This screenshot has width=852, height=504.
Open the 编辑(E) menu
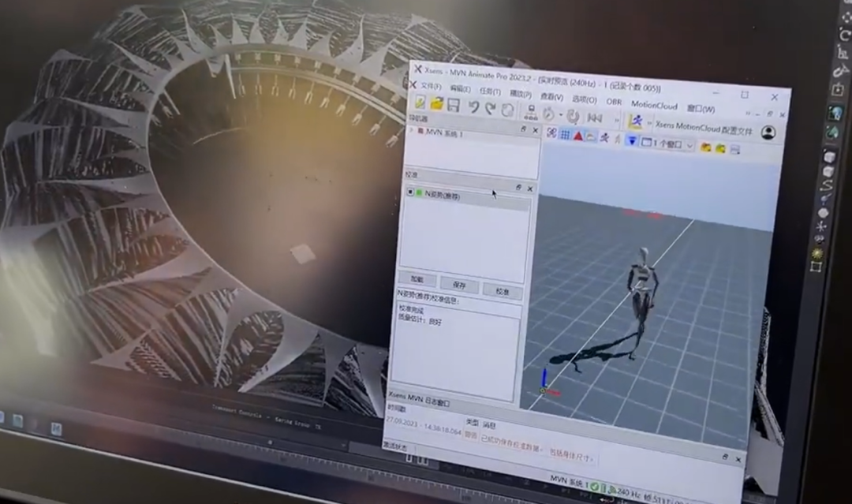pos(460,89)
